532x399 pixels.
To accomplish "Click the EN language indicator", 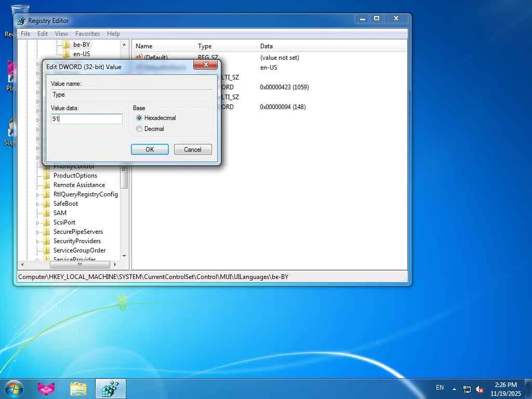I will point(440,388).
